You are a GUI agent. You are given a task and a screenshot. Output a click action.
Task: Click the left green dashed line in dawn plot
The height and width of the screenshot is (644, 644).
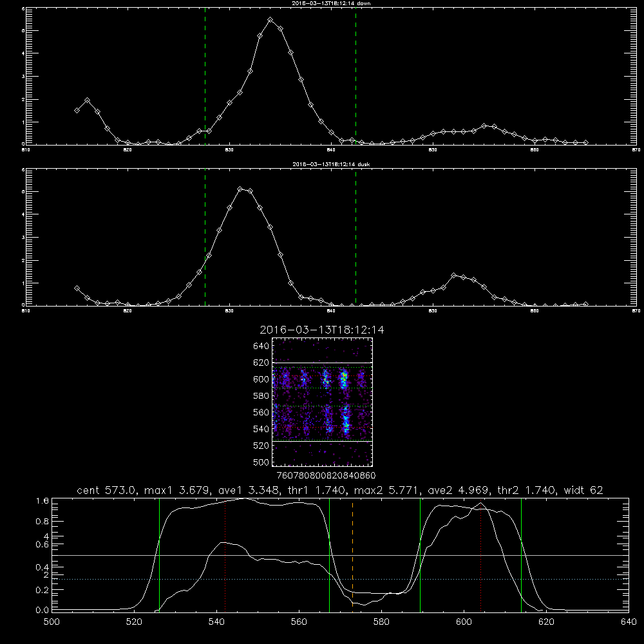click(205, 76)
